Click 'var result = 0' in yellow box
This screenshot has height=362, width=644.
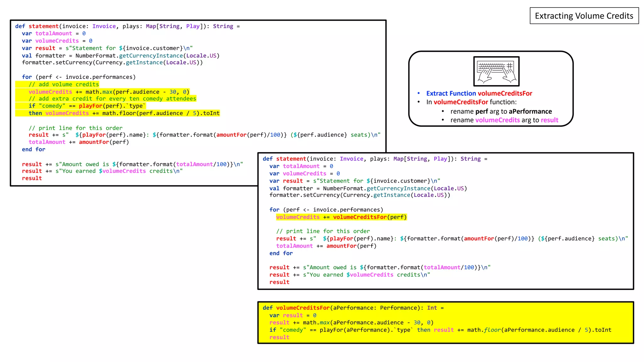(293, 315)
